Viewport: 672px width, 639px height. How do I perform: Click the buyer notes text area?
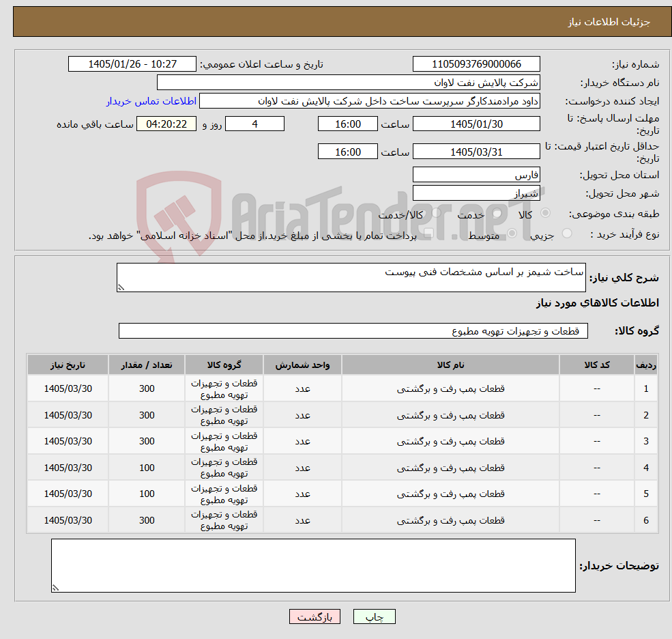[313, 566]
